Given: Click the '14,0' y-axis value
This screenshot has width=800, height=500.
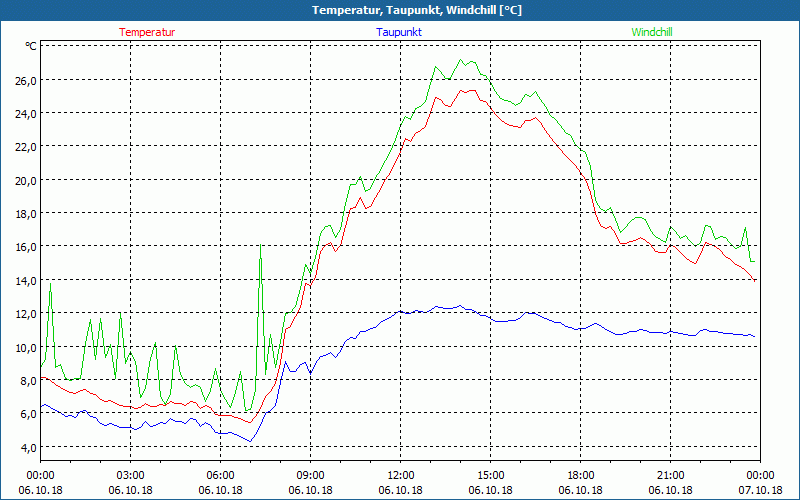Looking at the screenshot, I should click(x=26, y=281).
